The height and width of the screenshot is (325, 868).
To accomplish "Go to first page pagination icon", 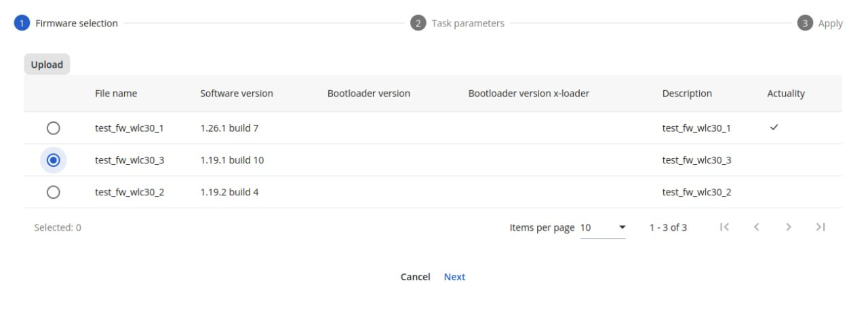I will point(724,227).
